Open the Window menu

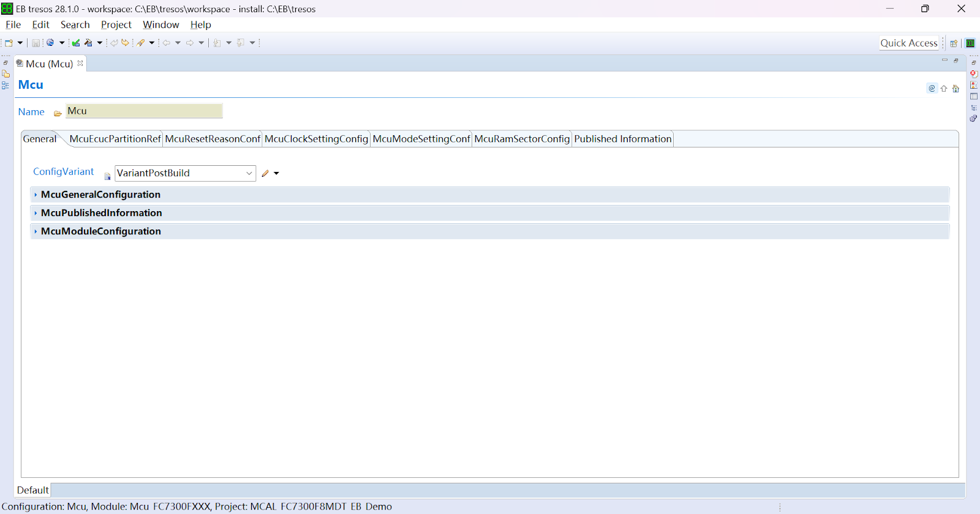tap(160, 24)
